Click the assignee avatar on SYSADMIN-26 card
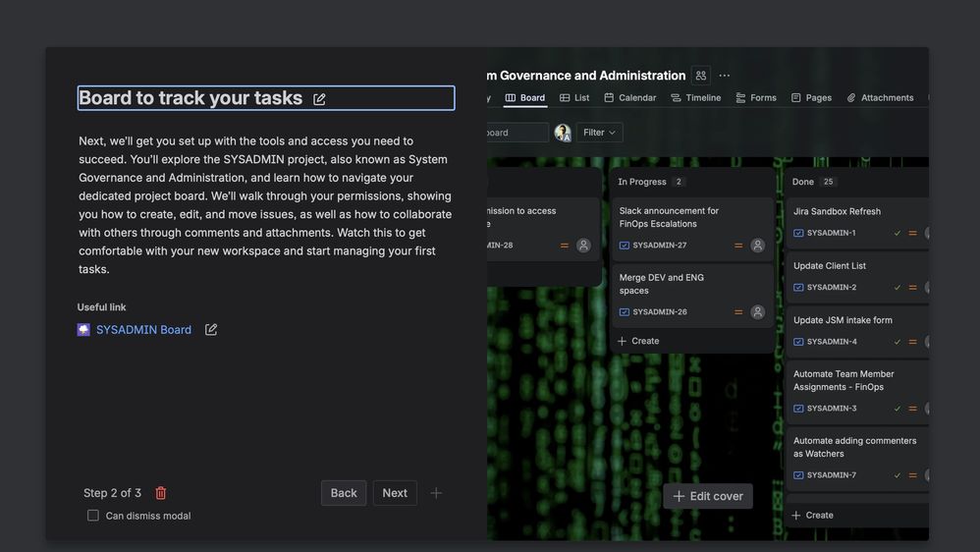Screen dimensions: 980x552 pos(757,312)
